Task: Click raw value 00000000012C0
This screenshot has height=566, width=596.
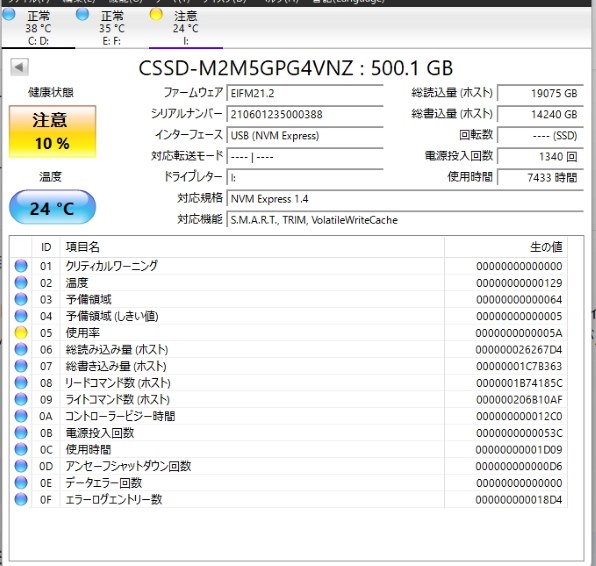Action: [519, 417]
